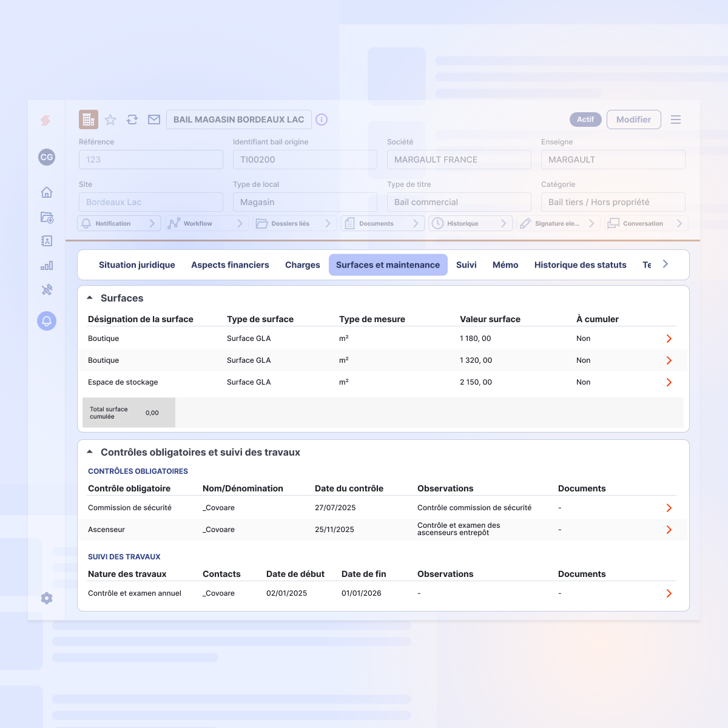Switch to Aspects financiers tab
The height and width of the screenshot is (728, 728).
click(230, 265)
